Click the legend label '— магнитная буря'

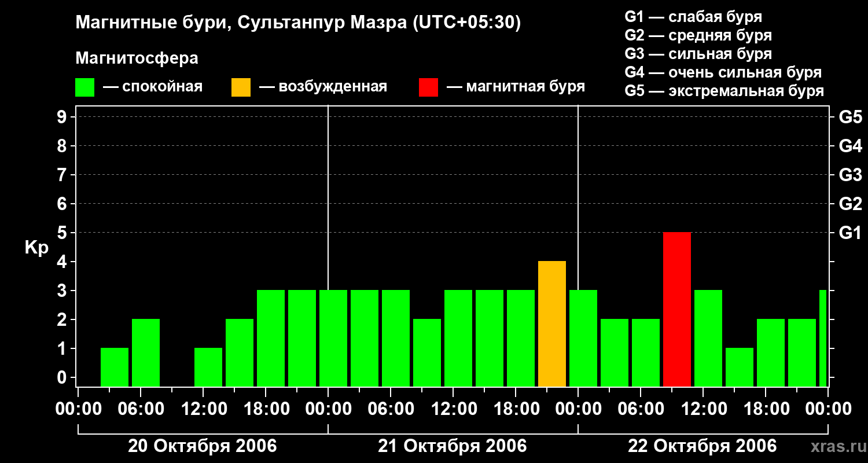click(x=516, y=87)
